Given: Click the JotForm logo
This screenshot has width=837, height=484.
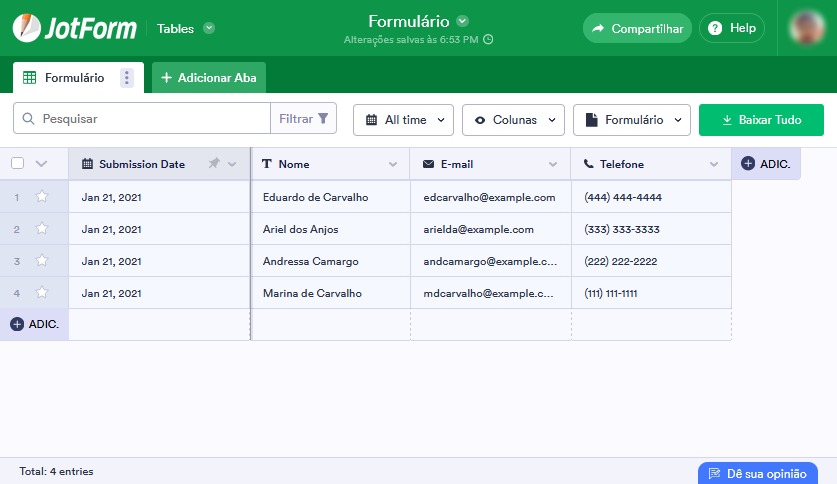Looking at the screenshot, I should [75, 28].
